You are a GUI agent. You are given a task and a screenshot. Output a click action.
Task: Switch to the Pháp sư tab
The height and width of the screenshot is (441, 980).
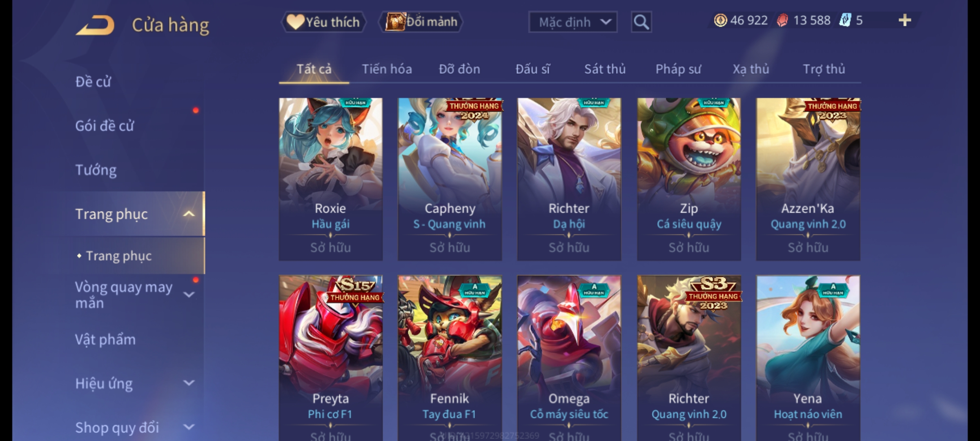click(678, 69)
